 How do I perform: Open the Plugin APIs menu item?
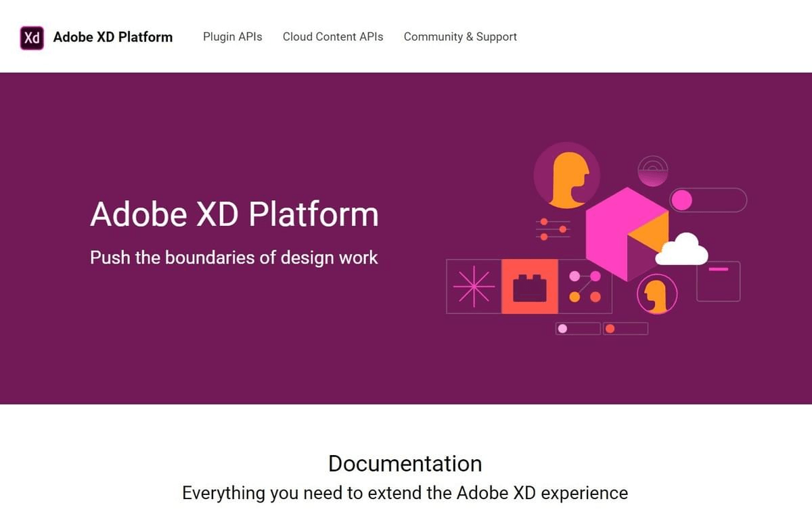point(233,37)
